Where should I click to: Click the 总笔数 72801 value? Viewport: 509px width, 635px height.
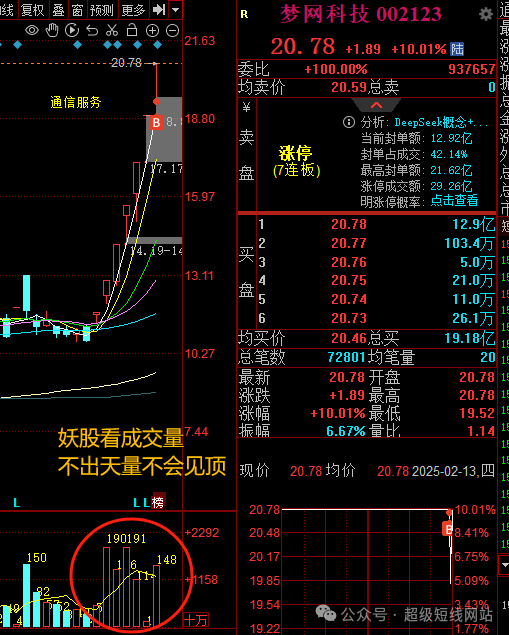346,357
